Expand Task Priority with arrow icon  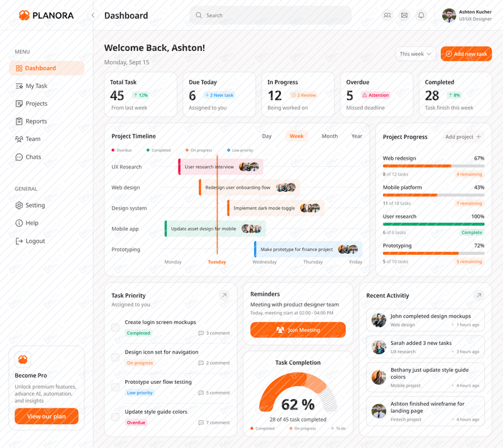224,295
